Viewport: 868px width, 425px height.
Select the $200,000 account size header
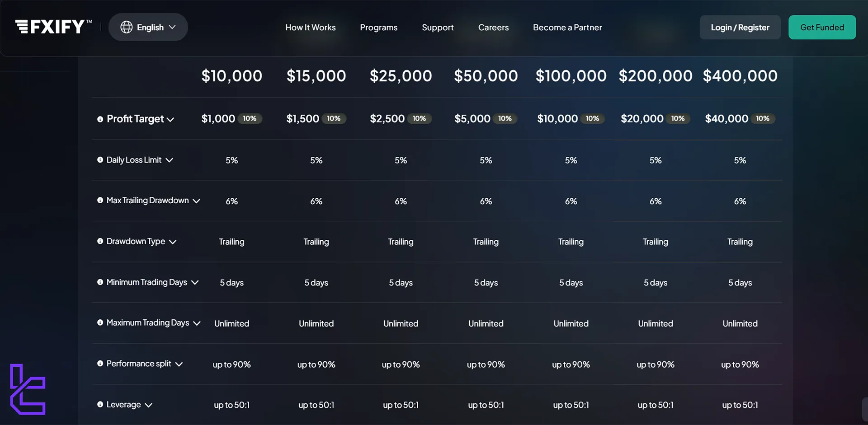coord(656,76)
